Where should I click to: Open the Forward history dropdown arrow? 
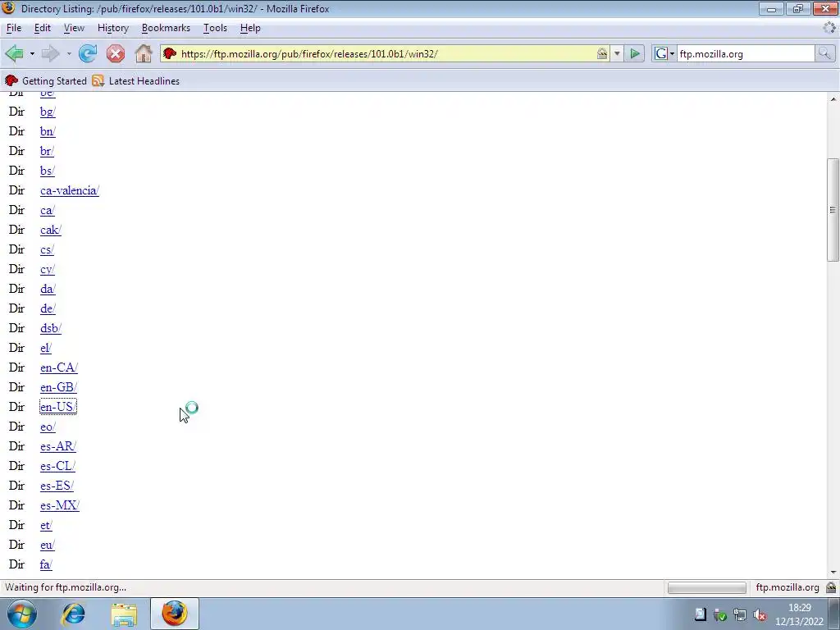69,53
